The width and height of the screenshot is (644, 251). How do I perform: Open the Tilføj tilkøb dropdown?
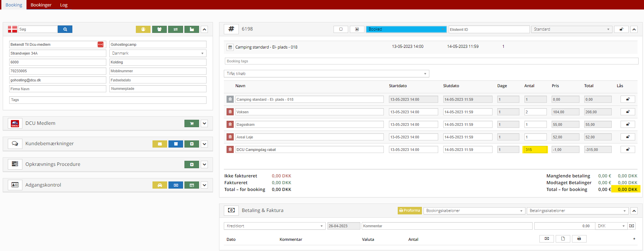[326, 74]
